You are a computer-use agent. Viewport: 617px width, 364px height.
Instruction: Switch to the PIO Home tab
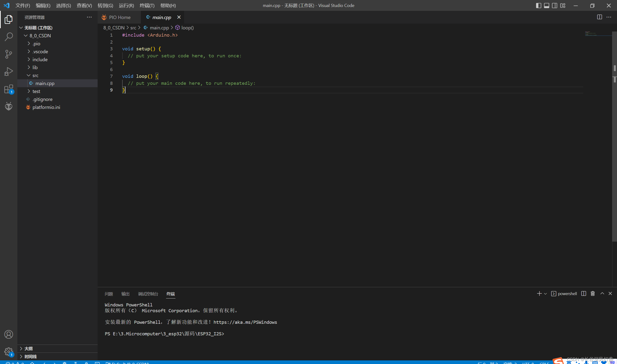click(120, 17)
